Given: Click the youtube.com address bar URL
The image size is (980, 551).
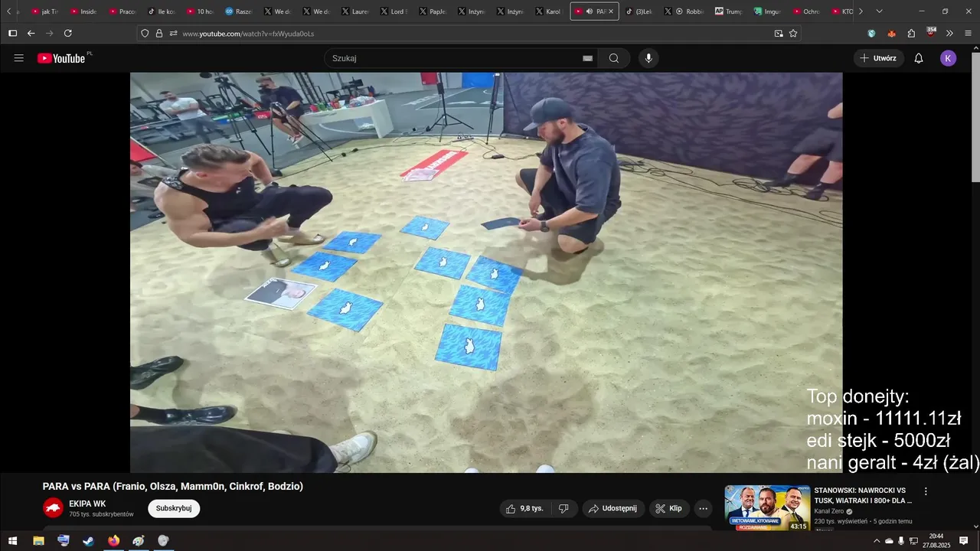Looking at the screenshot, I should [x=248, y=34].
